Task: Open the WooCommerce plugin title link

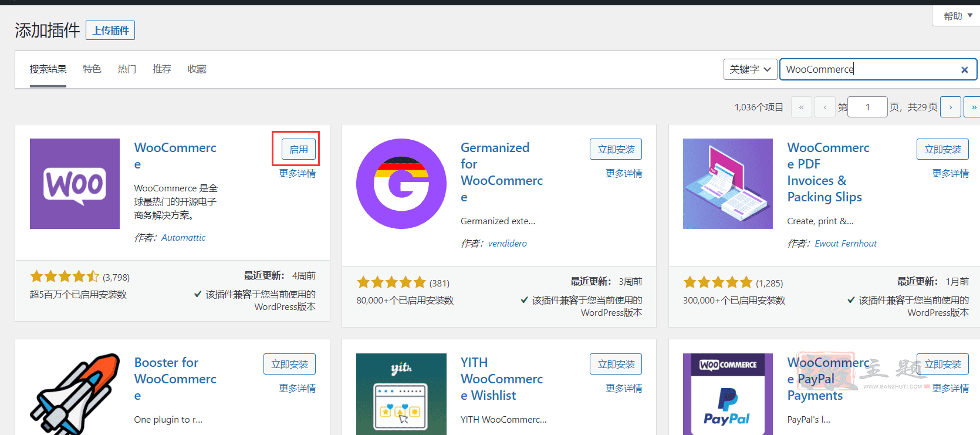Action: 175,156
